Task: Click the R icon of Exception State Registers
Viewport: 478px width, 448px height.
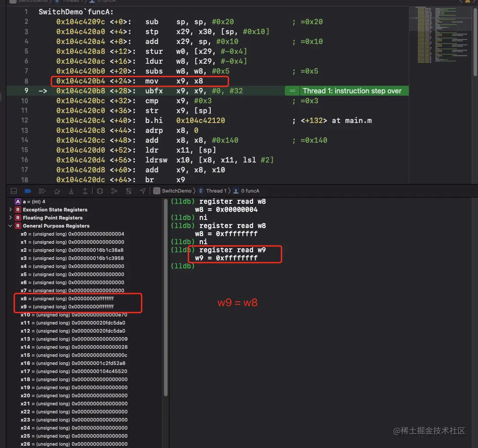Action: tap(18, 210)
